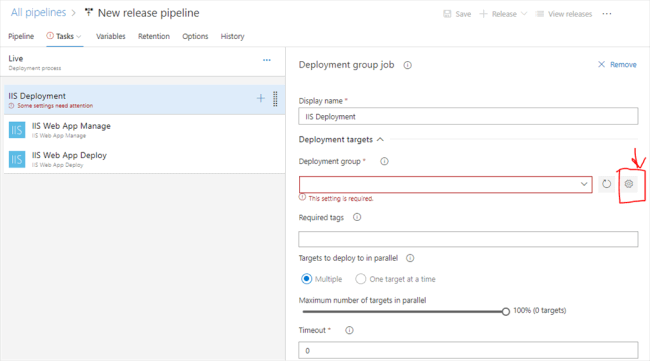Click info icon beside Deployment group job

coord(407,65)
